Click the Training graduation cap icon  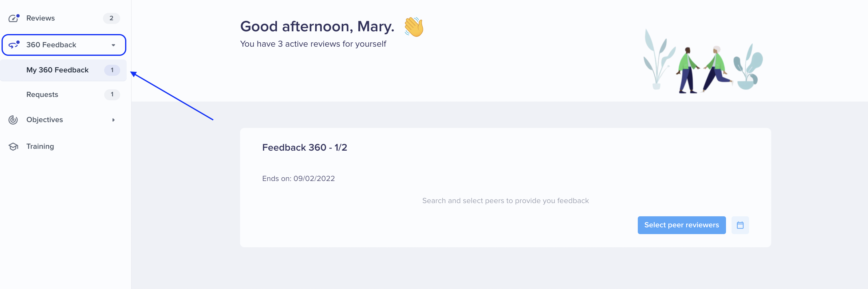(x=14, y=146)
